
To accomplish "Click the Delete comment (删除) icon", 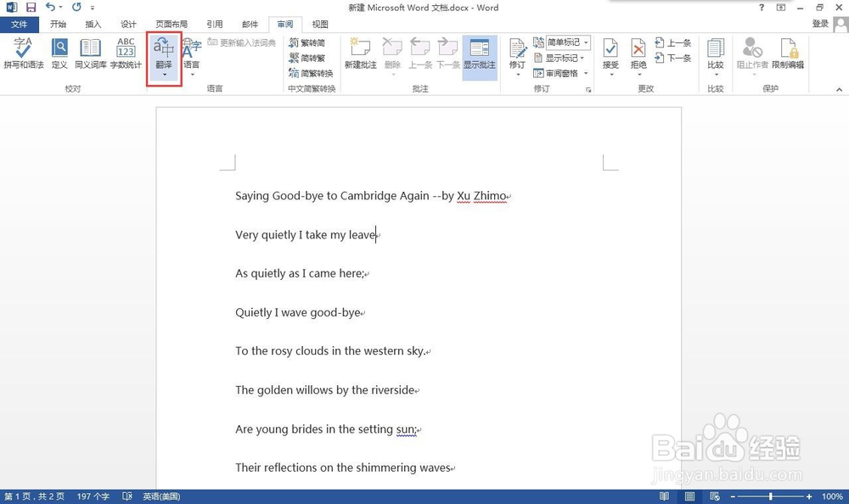I will pos(392,48).
